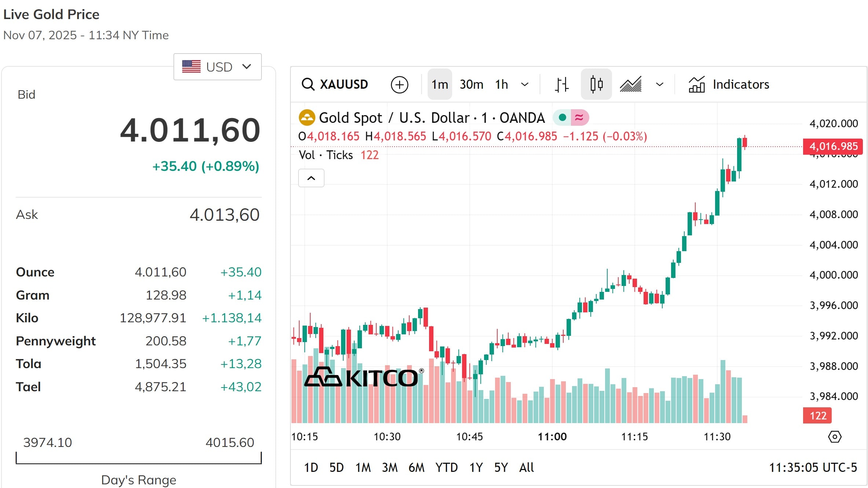
Task: Click the compare symbol plus icon
Action: (x=400, y=84)
